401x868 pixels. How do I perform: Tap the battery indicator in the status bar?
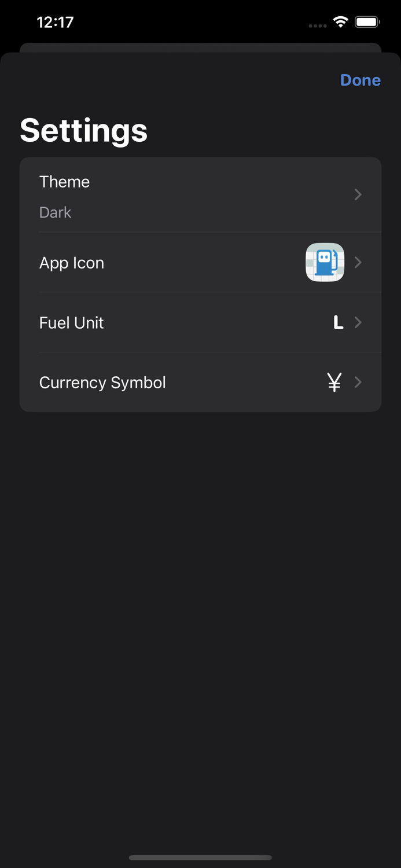(367, 21)
